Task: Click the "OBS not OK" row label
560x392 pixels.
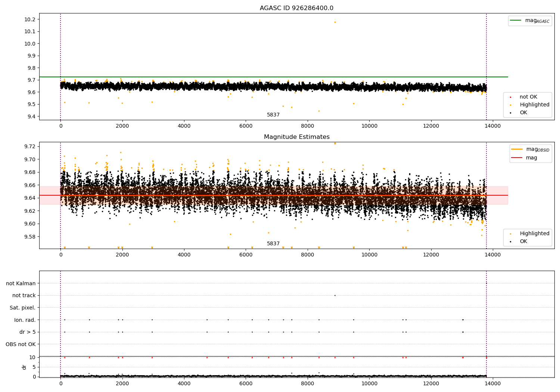Action: pos(21,344)
